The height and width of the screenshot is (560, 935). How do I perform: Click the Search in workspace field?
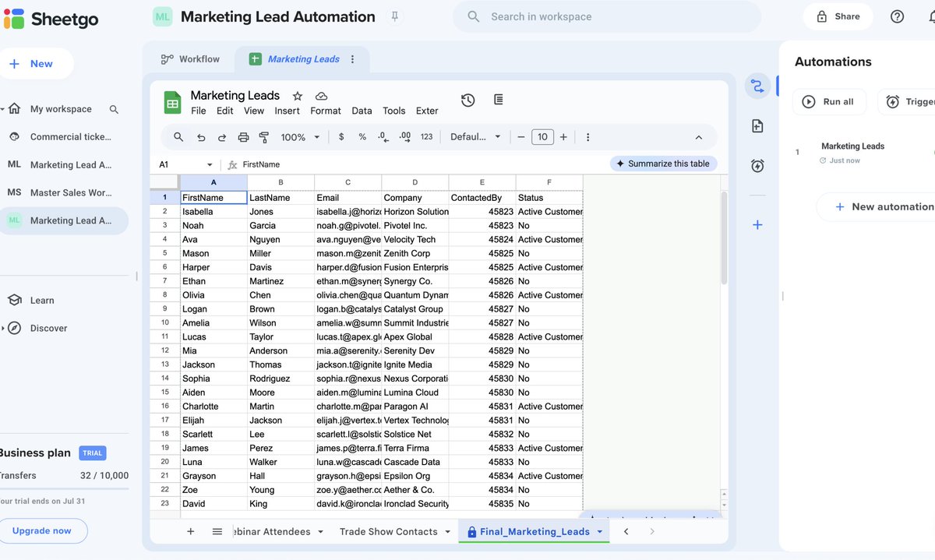click(606, 16)
